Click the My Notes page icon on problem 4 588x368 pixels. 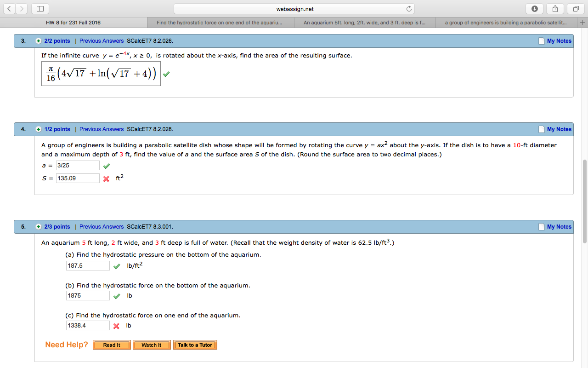(x=541, y=129)
